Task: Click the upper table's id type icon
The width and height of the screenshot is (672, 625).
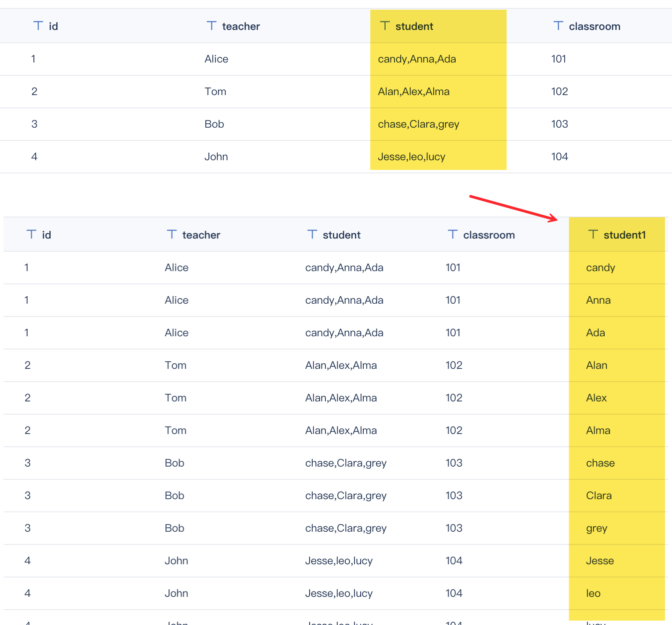Action: [38, 26]
